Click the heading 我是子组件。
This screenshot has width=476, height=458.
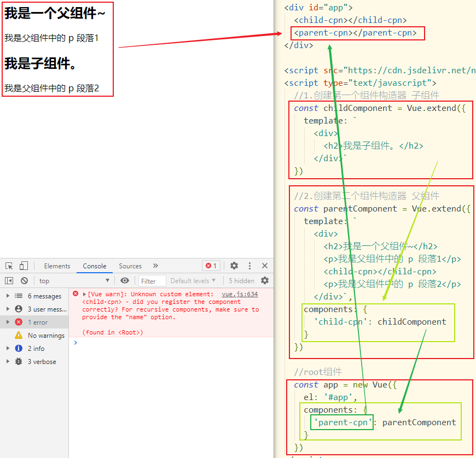pyautogui.click(x=40, y=63)
